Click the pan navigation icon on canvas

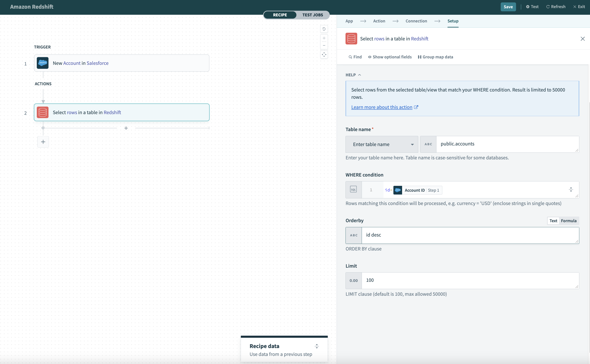pos(324,54)
